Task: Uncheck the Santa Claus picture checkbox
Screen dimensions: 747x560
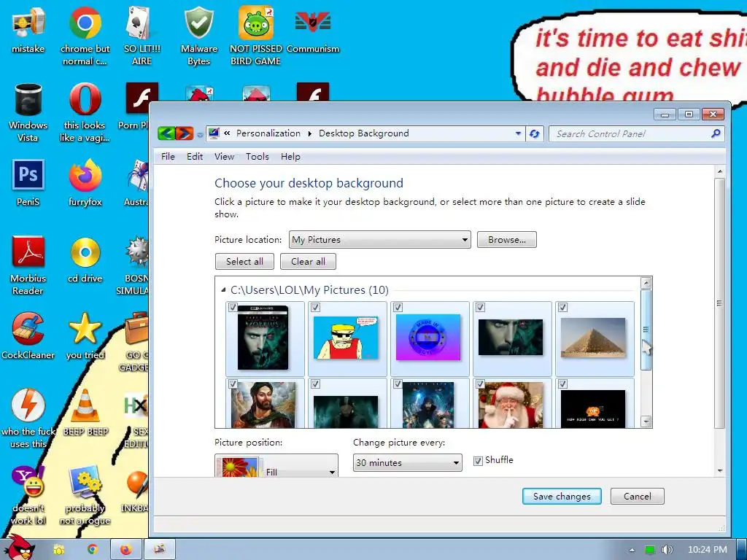Action: pos(480,384)
